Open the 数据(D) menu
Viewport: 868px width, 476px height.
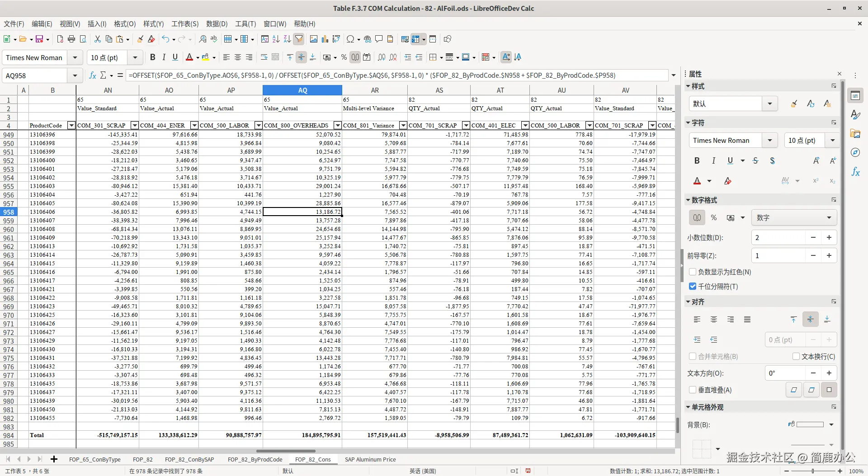pyautogui.click(x=216, y=24)
